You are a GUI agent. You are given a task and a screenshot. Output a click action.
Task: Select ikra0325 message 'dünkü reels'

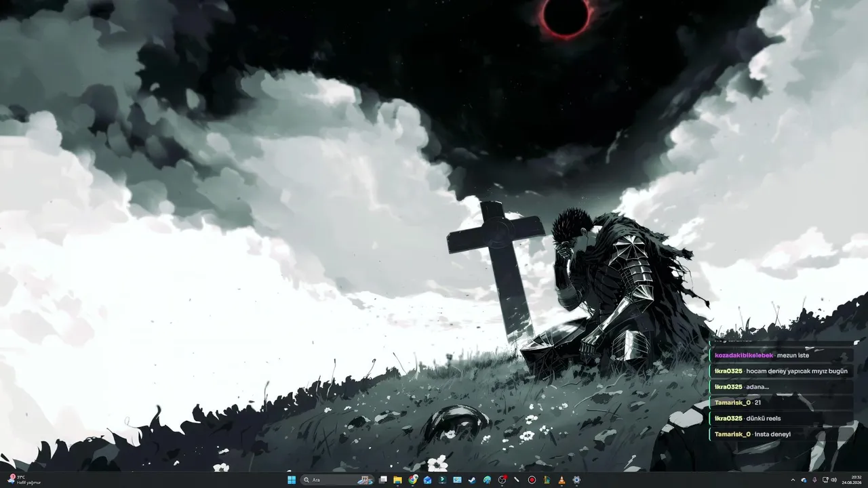point(781,418)
